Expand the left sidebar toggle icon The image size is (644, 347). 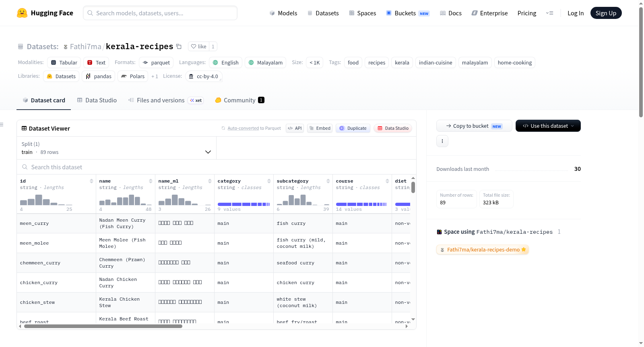pyautogui.click(x=2, y=125)
